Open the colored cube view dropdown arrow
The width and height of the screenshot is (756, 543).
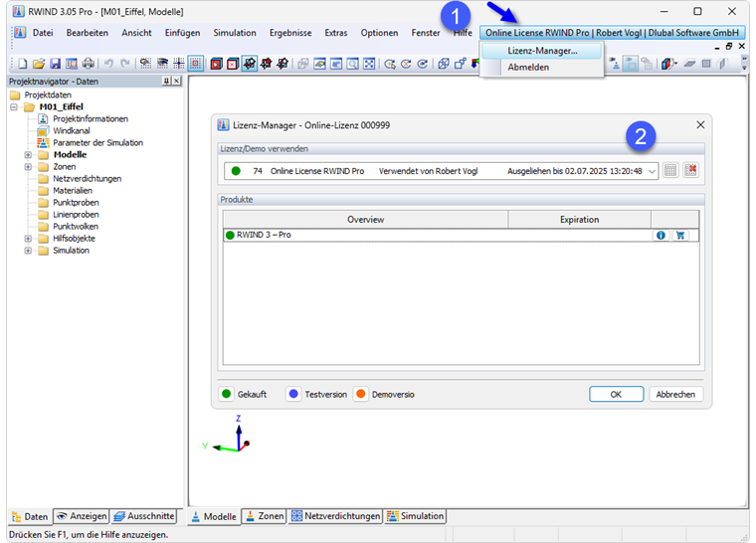click(676, 64)
